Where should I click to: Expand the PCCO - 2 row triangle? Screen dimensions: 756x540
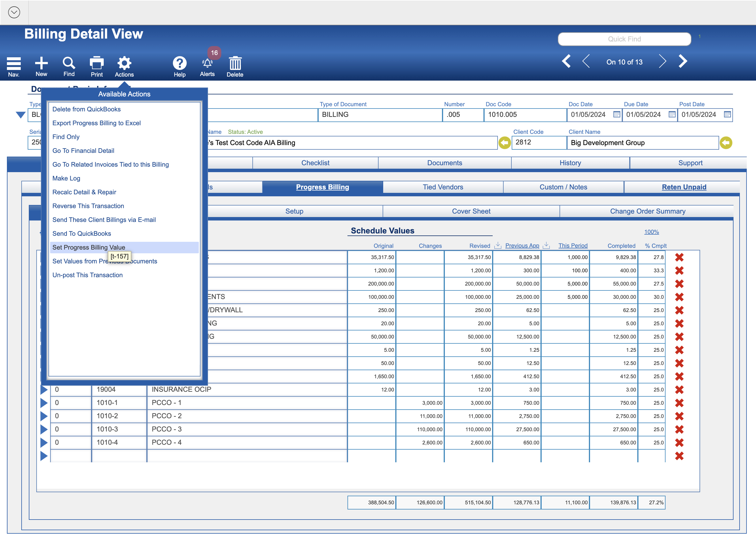pos(44,416)
